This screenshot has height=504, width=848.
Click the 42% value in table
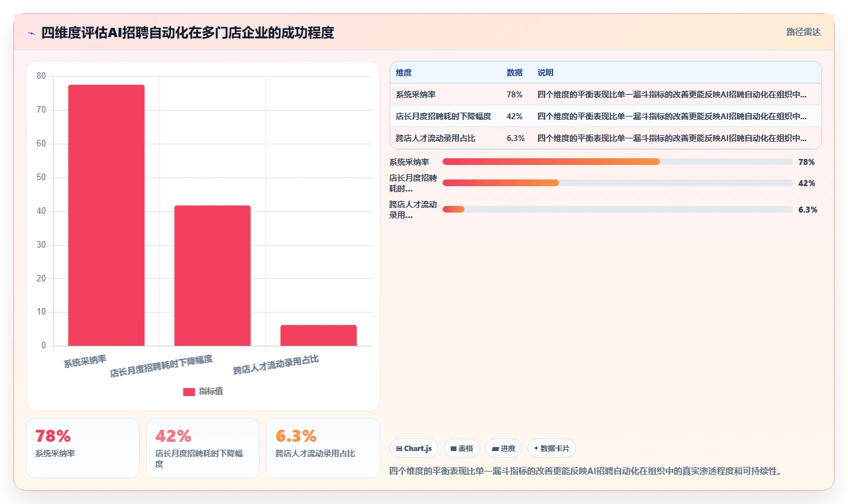pyautogui.click(x=514, y=117)
